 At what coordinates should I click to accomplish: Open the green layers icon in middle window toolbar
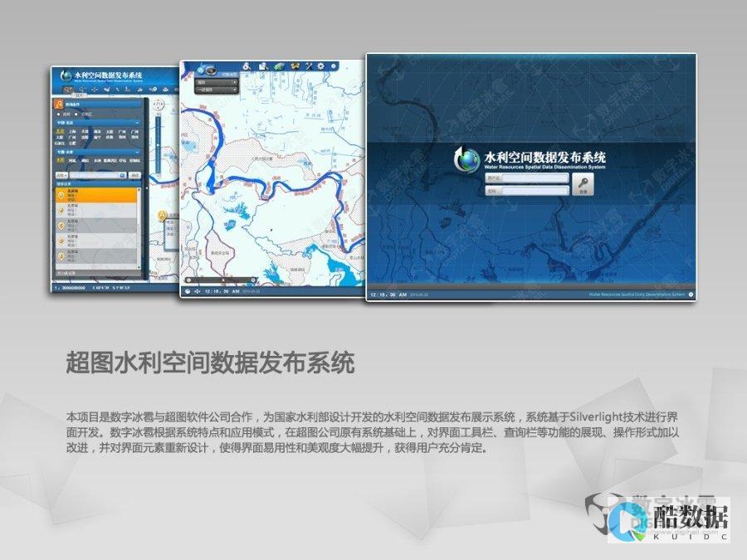(279, 66)
